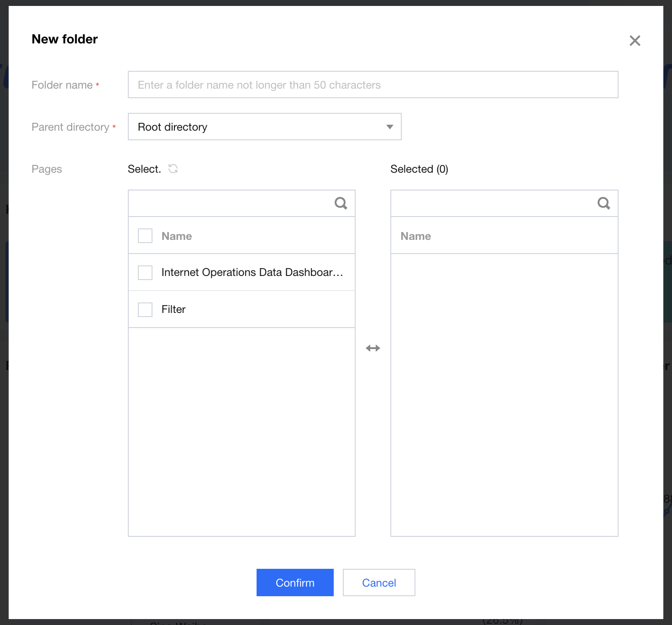Open the Parent directory dropdown arrow
The height and width of the screenshot is (625, 672).
pos(389,127)
